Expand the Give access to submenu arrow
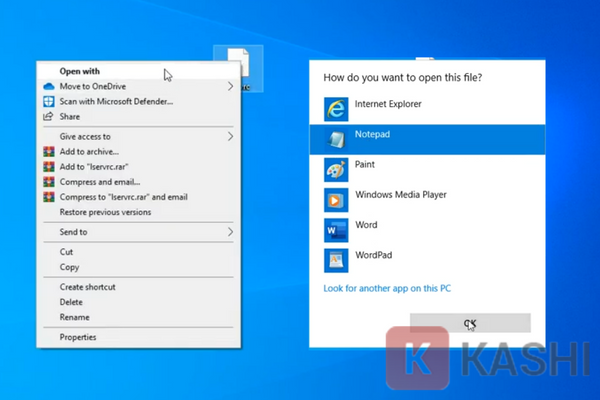The height and width of the screenshot is (400, 600). coord(231,136)
